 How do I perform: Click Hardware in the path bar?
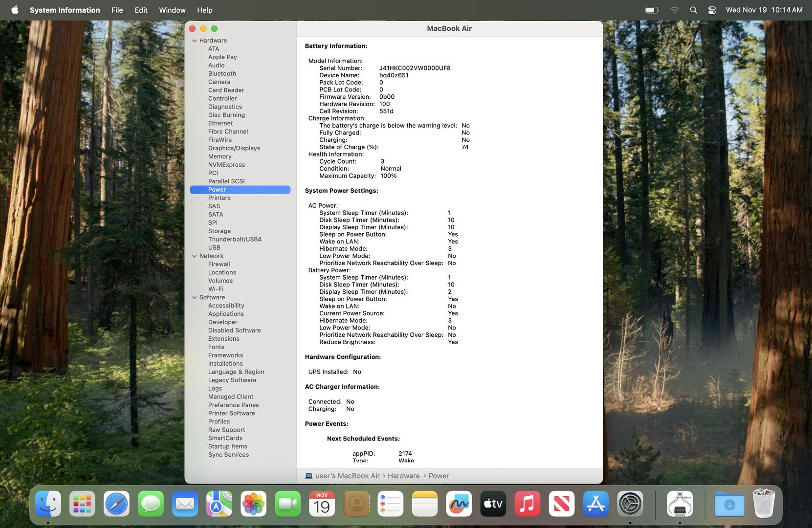coord(403,476)
